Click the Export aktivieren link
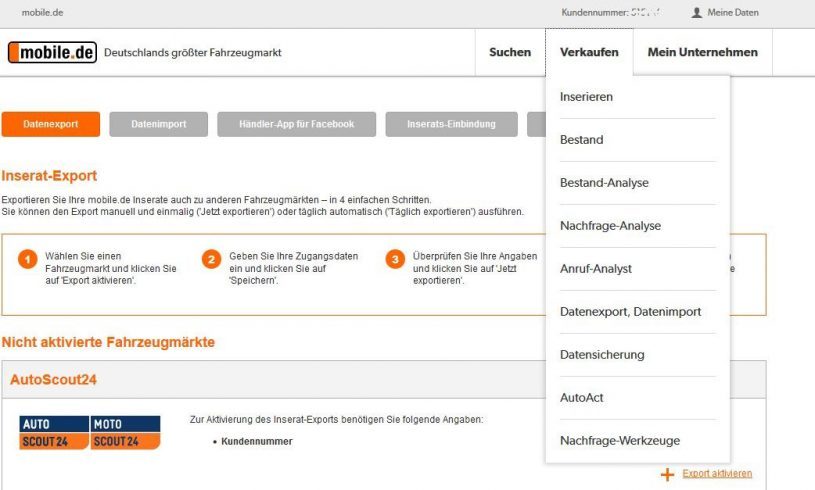 click(x=717, y=473)
